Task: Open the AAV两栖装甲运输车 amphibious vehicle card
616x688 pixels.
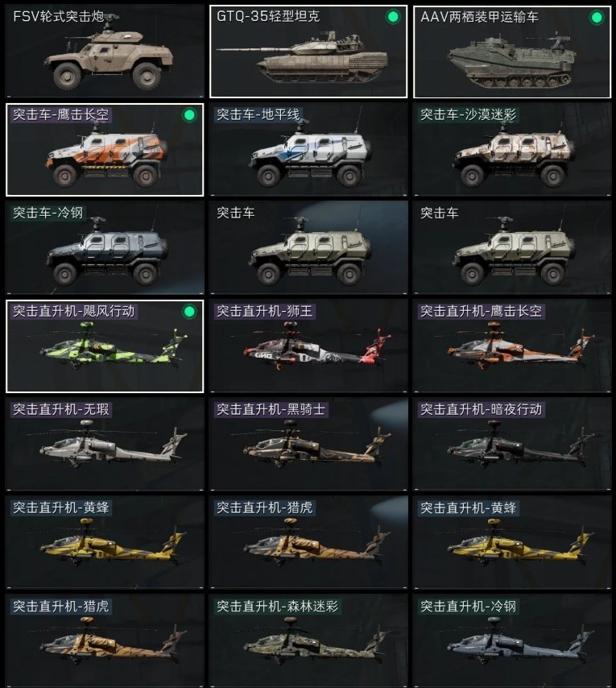Action: point(512,52)
